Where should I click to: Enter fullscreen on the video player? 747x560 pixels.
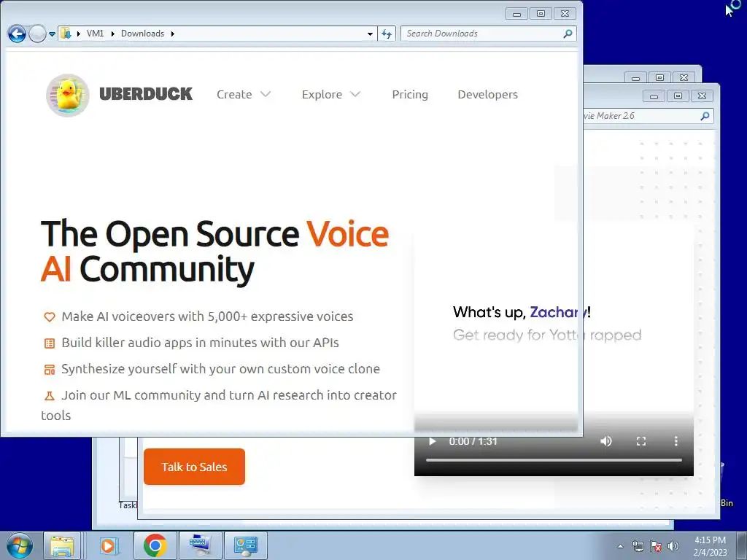[x=641, y=441]
